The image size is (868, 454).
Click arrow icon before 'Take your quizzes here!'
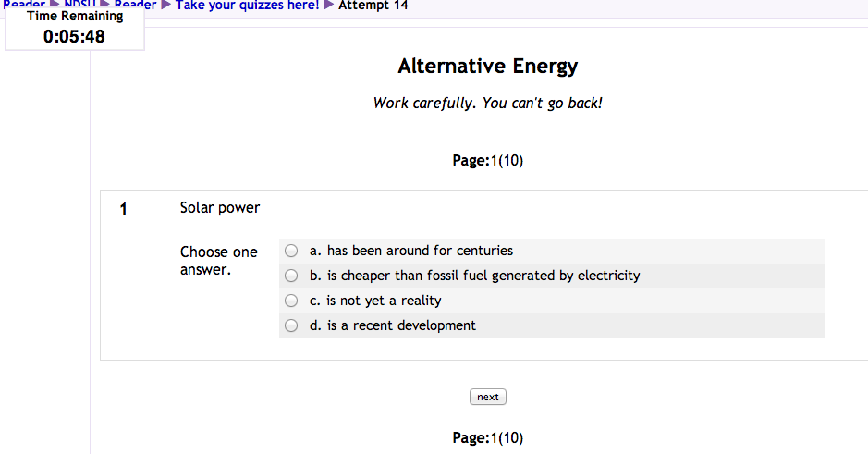point(166,6)
